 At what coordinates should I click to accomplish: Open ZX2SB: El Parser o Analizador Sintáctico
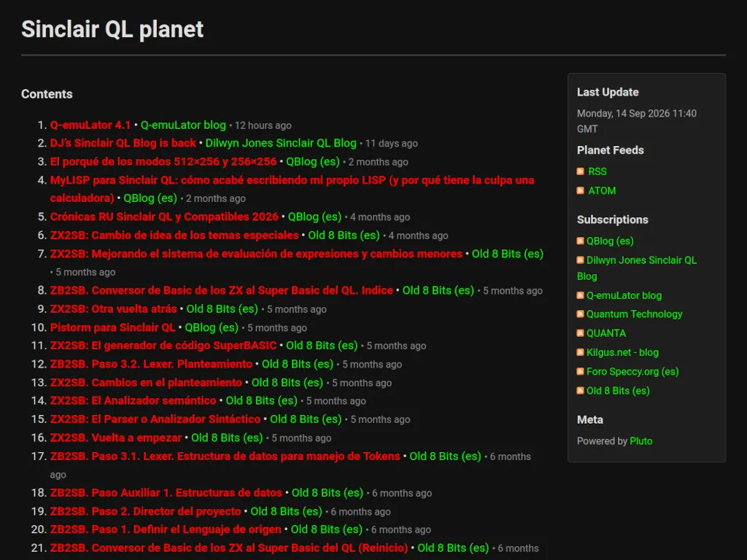pos(155,419)
